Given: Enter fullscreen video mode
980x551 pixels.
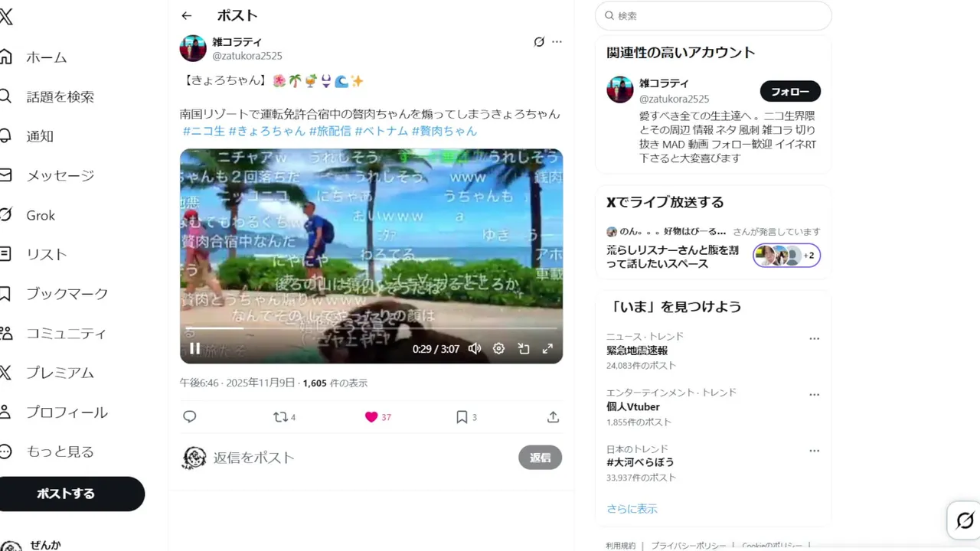Looking at the screenshot, I should tap(547, 349).
